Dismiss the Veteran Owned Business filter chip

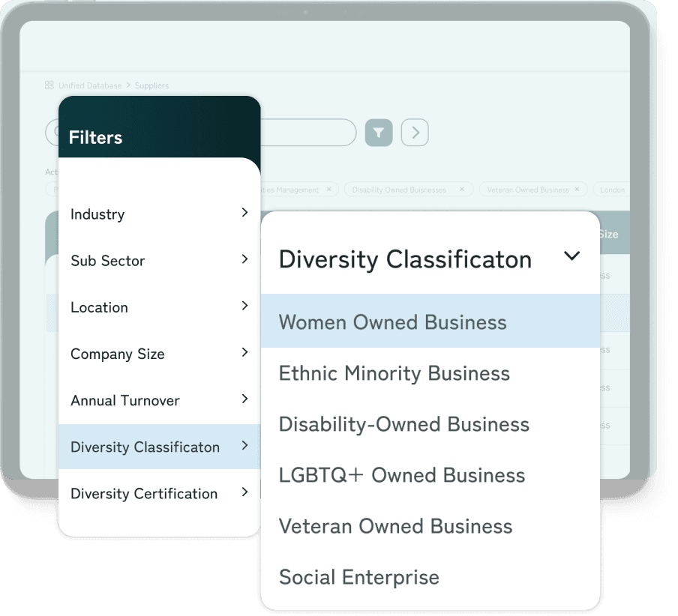pyautogui.click(x=577, y=190)
